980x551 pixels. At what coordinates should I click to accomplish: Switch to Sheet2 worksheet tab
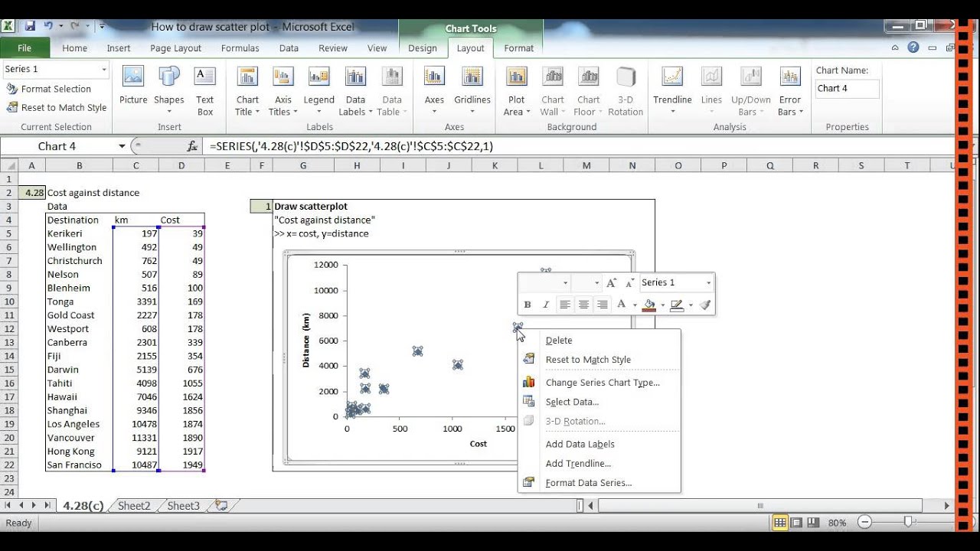134,506
